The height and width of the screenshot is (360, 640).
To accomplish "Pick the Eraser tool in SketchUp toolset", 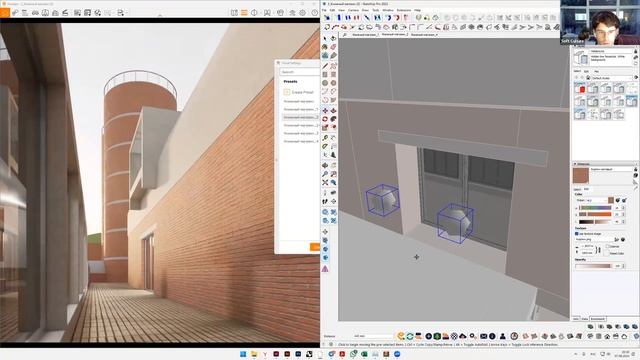I will tap(333, 47).
